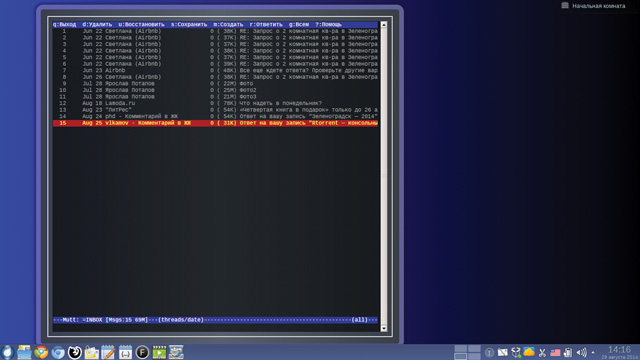
Task: Click '(threads/date)' in Mutt status line
Action: 181,320
